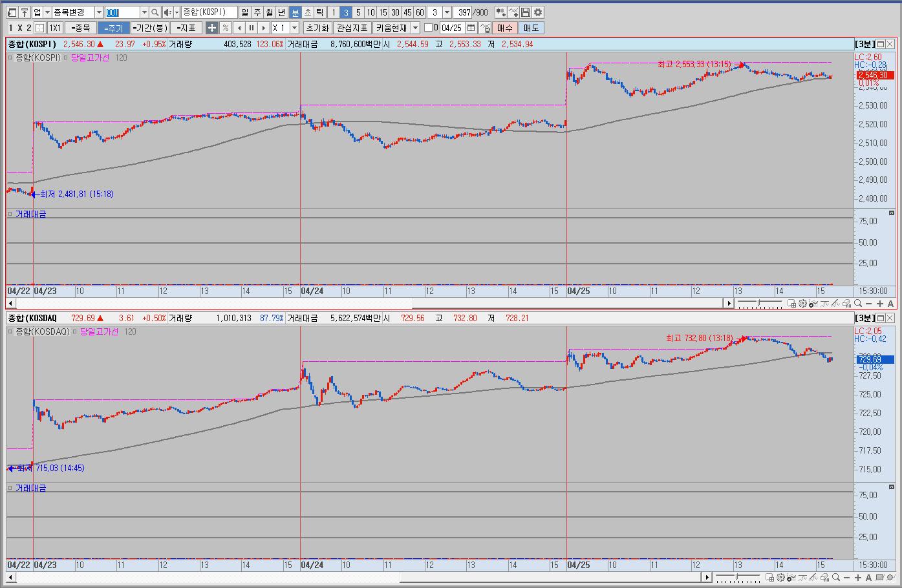Viewport: 902px width, 588px height.
Task: Toggle 거래대금 panel checkbox on KOSPI chart
Action: tap(10, 214)
